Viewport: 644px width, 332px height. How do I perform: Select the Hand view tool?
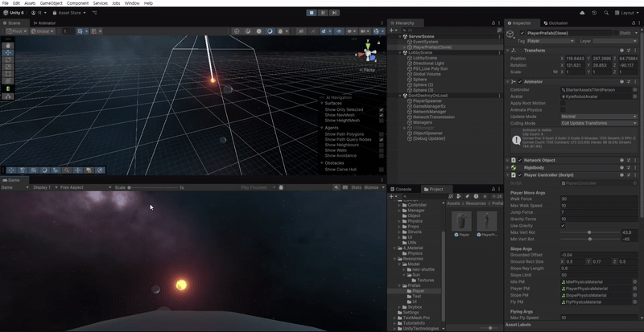coord(8,45)
